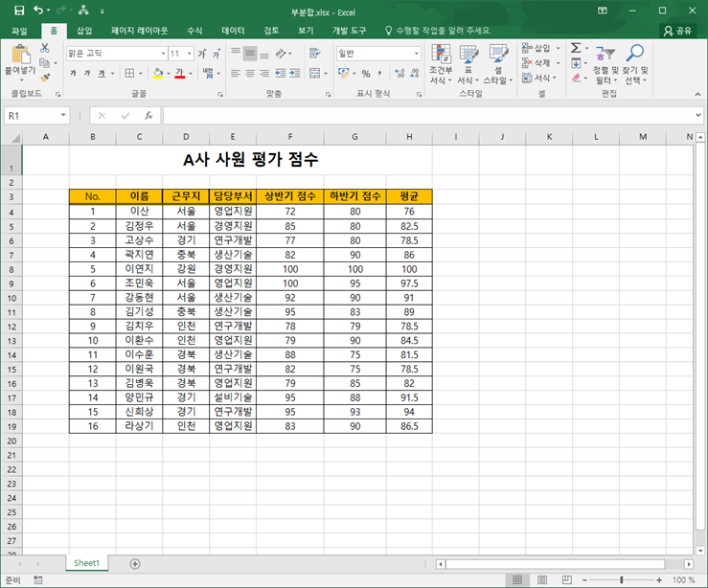This screenshot has height=588, width=708.
Task: Apply yellow fill color bucket
Action: coord(158,73)
